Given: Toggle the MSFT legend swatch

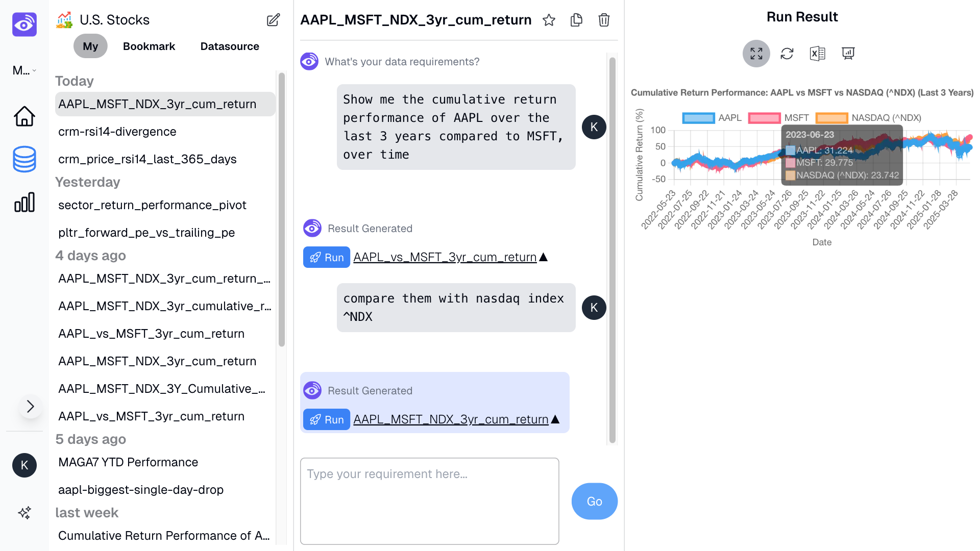Looking at the screenshot, I should point(764,118).
